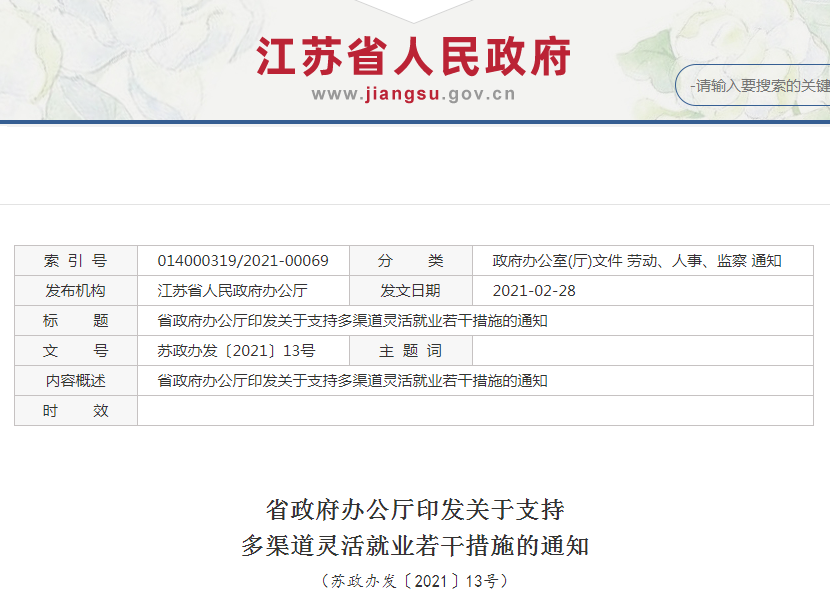
Task: Click the 文号 label cell
Action: pos(76,350)
